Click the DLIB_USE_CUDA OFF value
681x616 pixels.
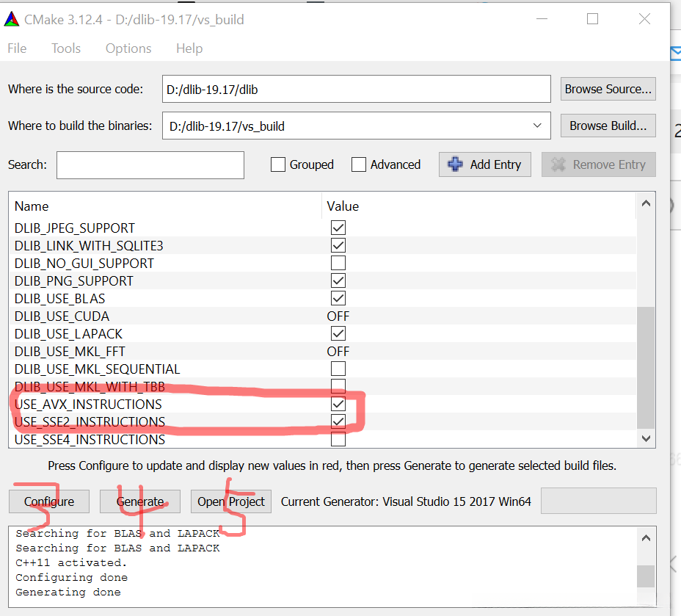click(338, 316)
